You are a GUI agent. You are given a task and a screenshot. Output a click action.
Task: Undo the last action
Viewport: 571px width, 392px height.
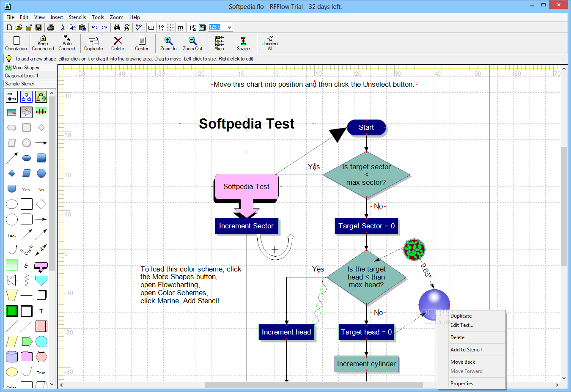click(x=95, y=27)
